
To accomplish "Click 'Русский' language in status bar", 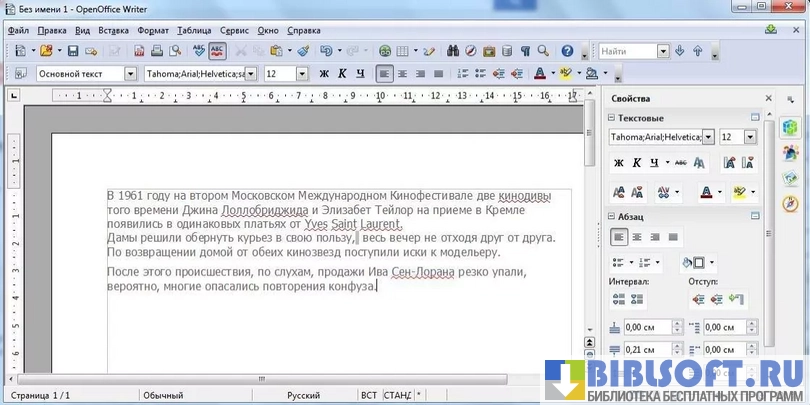I will tap(303, 396).
